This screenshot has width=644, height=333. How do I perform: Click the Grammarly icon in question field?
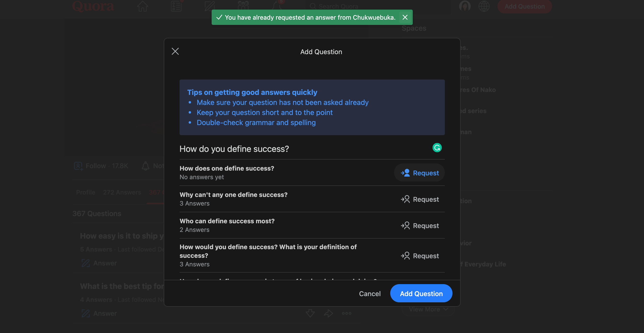pos(437,148)
